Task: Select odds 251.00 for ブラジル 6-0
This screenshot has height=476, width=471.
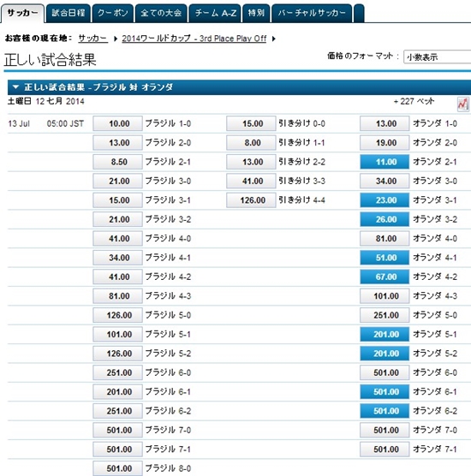Action: (x=118, y=372)
